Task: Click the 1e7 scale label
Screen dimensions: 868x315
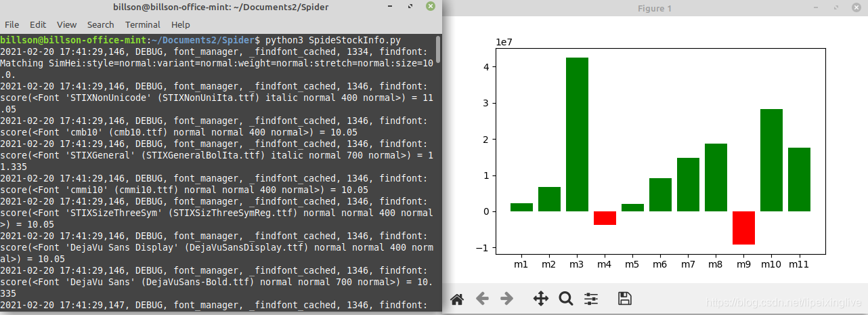Action: (504, 42)
